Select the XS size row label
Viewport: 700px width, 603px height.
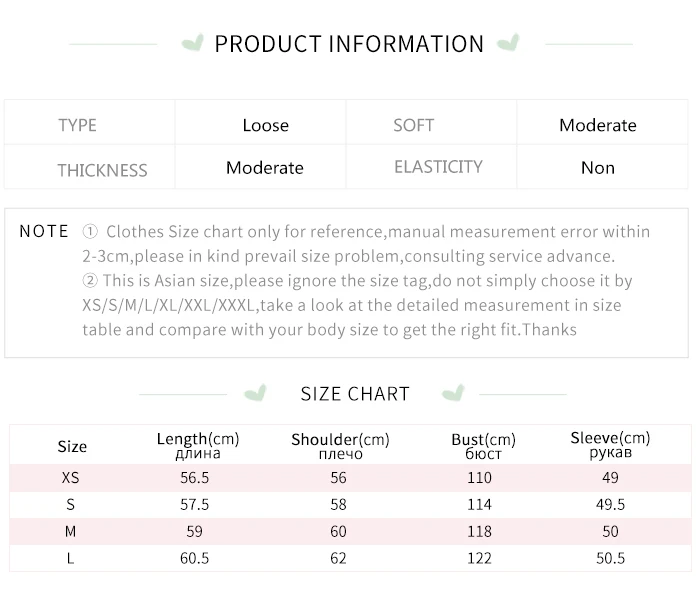coord(70,478)
